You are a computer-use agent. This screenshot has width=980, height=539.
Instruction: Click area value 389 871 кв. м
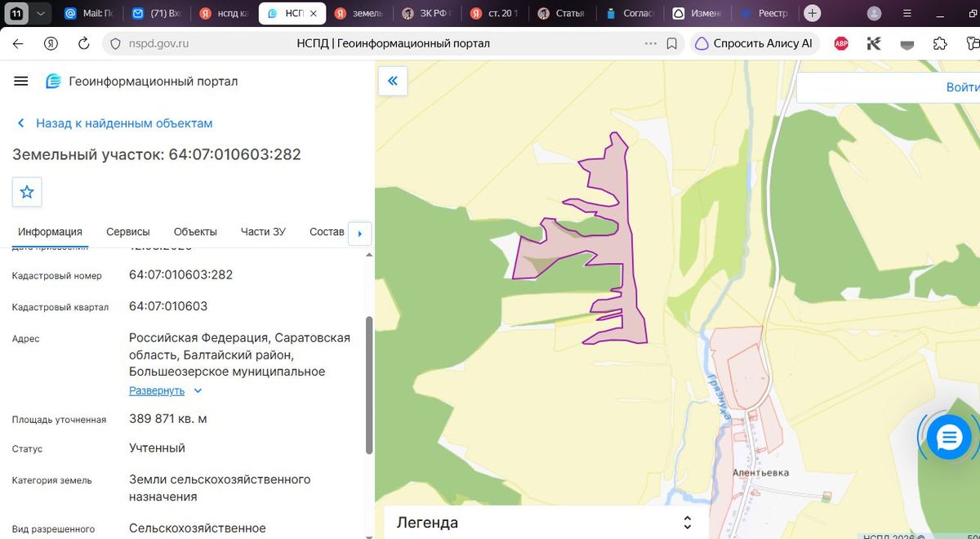point(168,419)
